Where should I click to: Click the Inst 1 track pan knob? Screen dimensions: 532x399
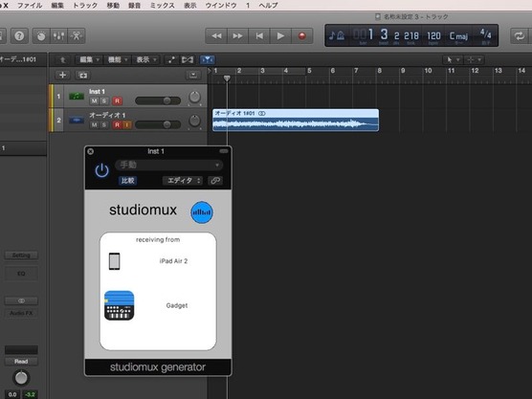click(x=194, y=97)
